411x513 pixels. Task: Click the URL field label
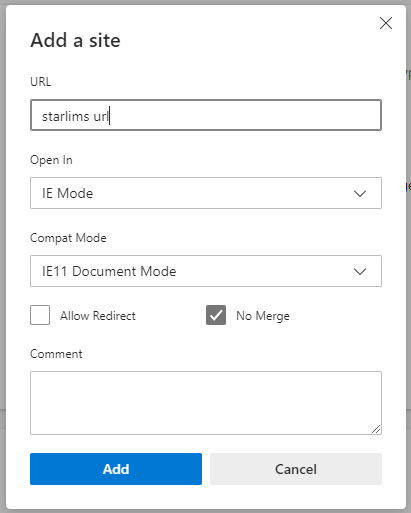click(41, 82)
